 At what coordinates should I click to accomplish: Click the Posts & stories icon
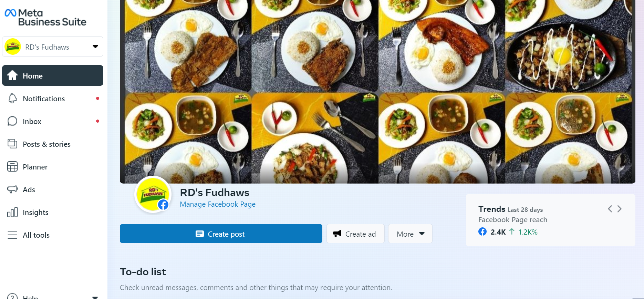click(12, 144)
